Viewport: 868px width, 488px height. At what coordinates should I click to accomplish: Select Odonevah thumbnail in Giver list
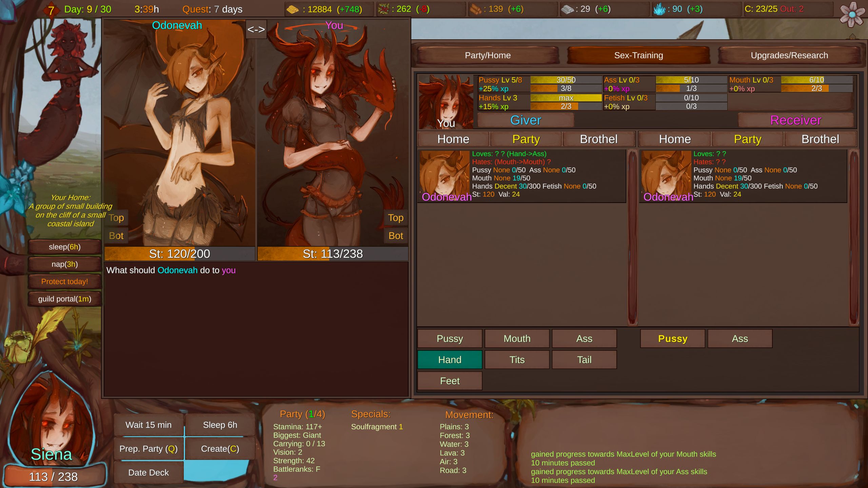445,176
